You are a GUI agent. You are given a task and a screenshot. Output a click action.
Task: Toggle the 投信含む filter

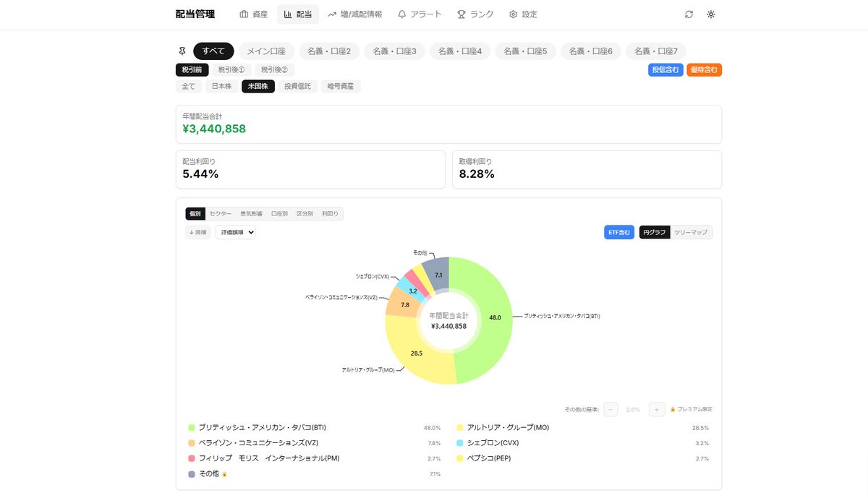pyautogui.click(x=665, y=70)
